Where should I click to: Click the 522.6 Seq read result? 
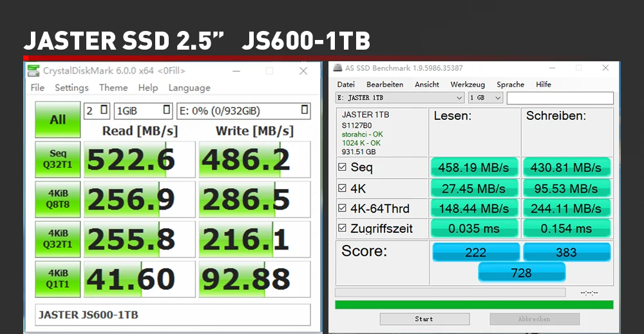[x=140, y=160]
